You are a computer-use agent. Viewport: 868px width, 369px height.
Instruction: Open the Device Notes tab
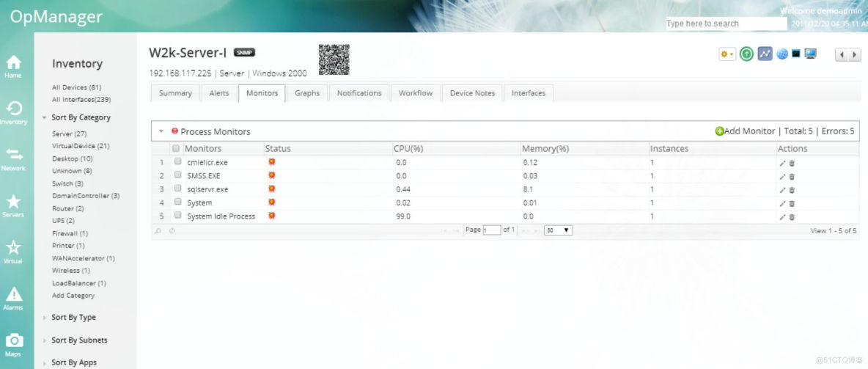coord(472,93)
